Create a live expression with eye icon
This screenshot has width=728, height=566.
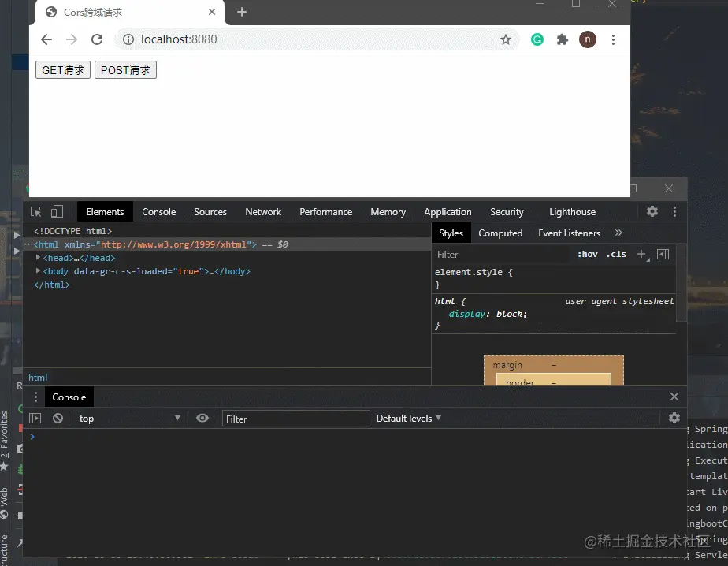coord(202,418)
